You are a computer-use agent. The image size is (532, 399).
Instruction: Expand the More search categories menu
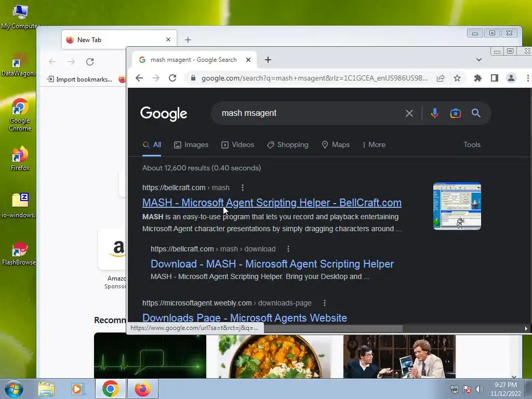coord(374,144)
